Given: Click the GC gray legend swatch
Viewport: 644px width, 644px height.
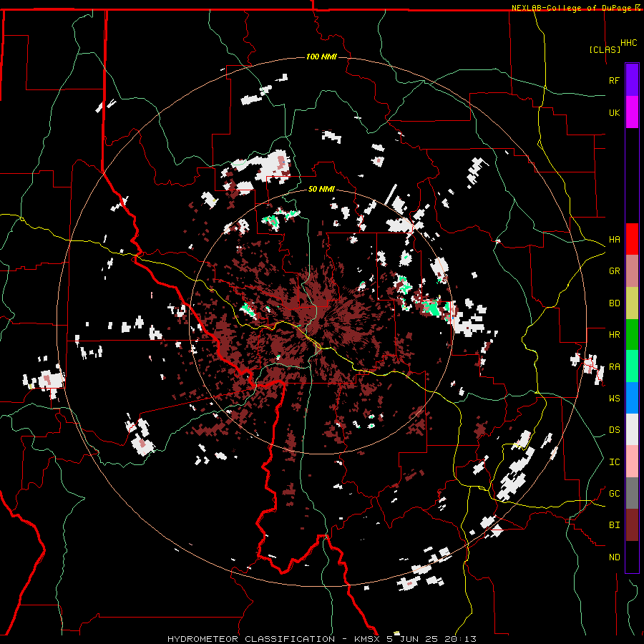Looking at the screenshot, I should point(632,493).
